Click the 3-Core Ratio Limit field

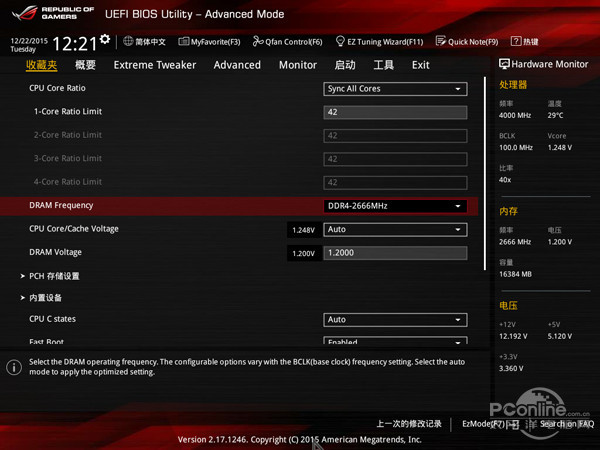tap(395, 159)
